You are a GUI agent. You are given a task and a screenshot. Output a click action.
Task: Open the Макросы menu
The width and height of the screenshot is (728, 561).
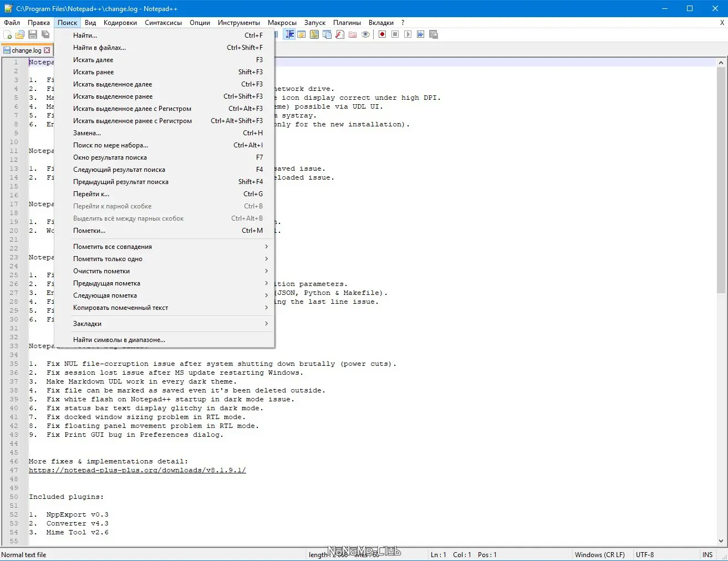point(282,23)
